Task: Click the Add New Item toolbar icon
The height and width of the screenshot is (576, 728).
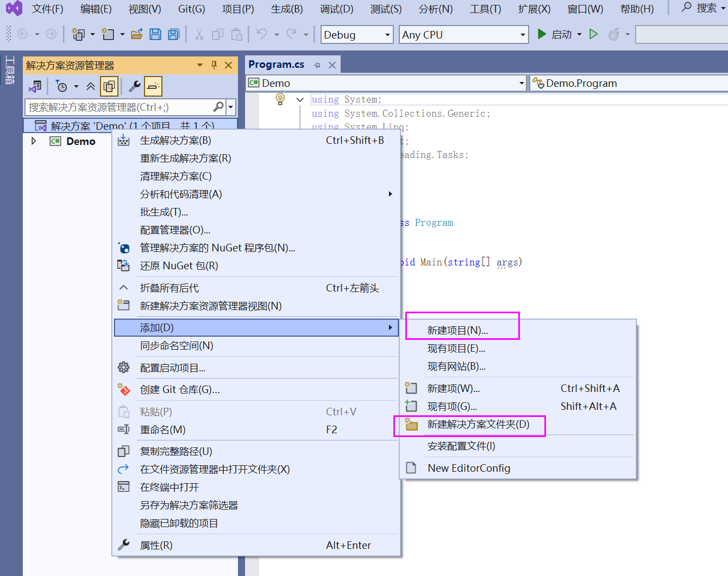Action: point(109,34)
